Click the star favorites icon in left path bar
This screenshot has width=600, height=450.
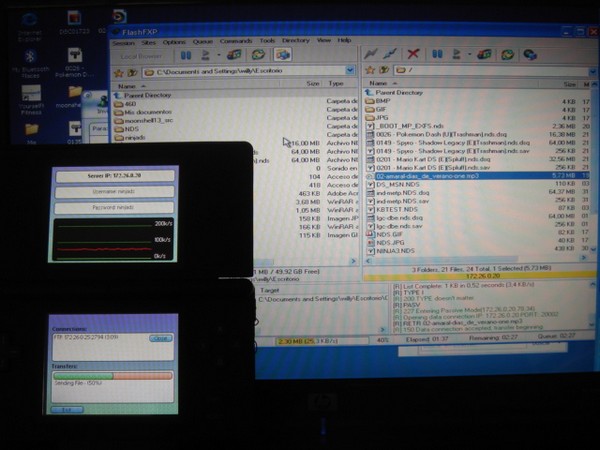tap(119, 72)
